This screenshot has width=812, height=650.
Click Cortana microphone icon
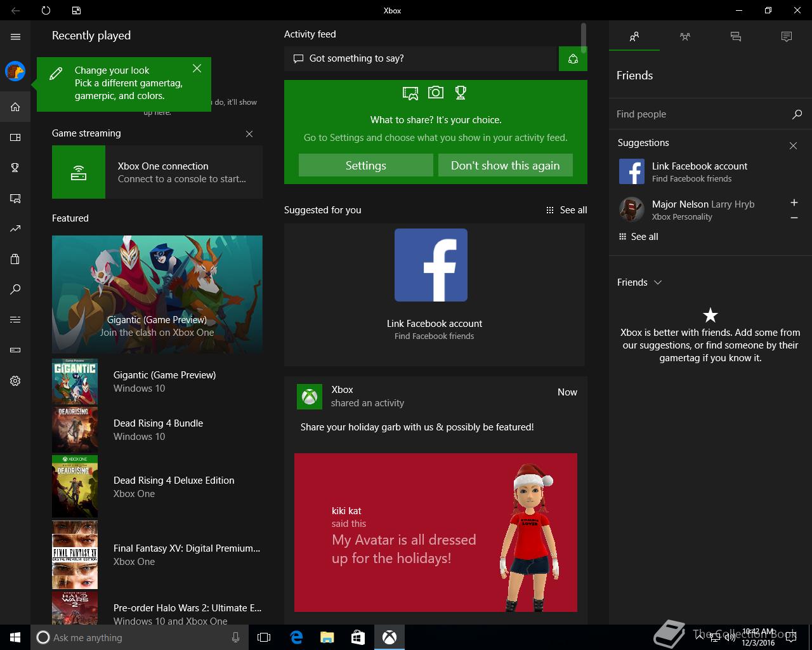[x=236, y=637]
